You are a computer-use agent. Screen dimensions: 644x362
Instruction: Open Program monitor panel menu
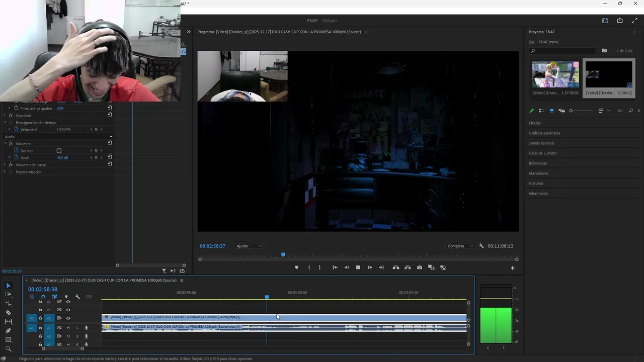tap(366, 32)
